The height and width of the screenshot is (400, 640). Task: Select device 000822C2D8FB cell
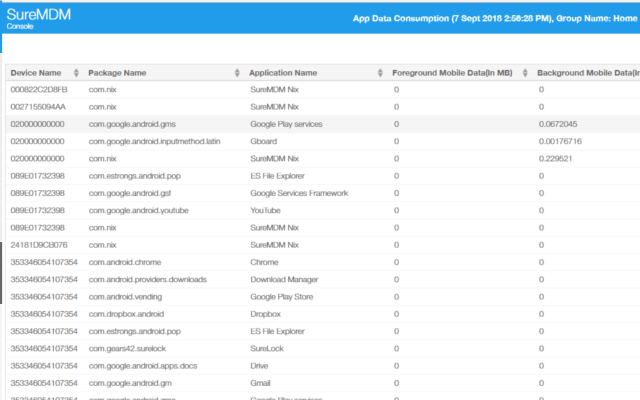(x=39, y=89)
